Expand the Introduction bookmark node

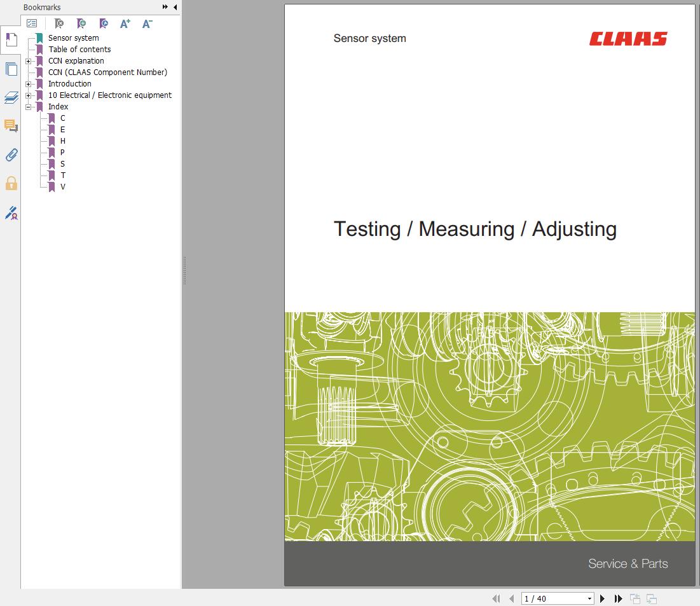(x=29, y=84)
